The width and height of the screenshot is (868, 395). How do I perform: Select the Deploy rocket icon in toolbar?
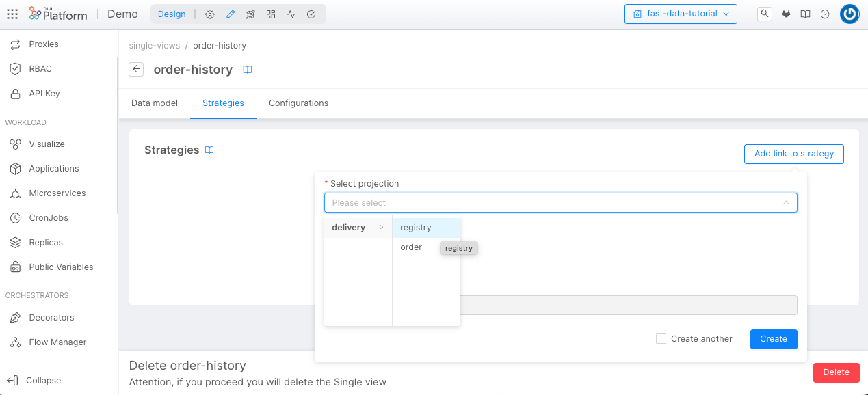point(250,14)
